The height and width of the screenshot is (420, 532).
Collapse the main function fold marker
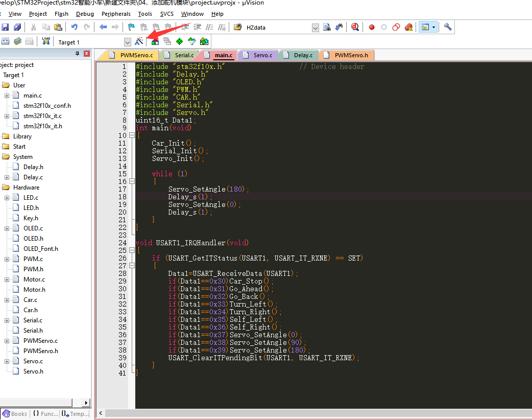132,136
